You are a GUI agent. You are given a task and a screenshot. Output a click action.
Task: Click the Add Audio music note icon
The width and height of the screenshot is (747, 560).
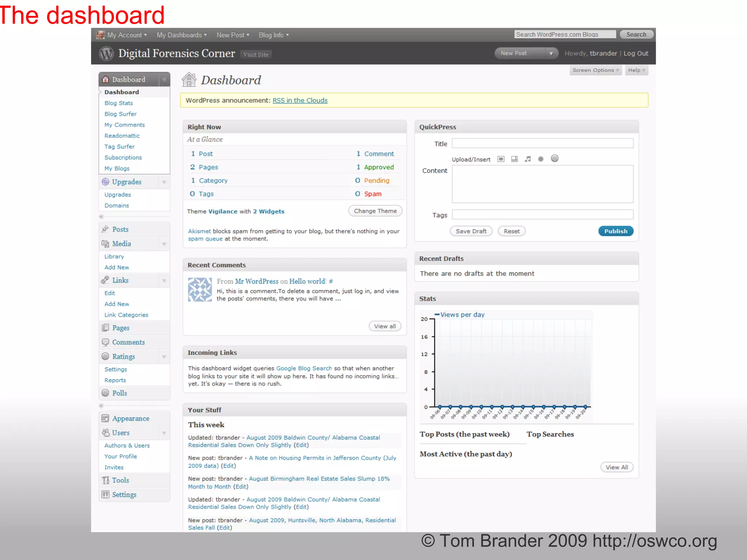click(x=528, y=159)
